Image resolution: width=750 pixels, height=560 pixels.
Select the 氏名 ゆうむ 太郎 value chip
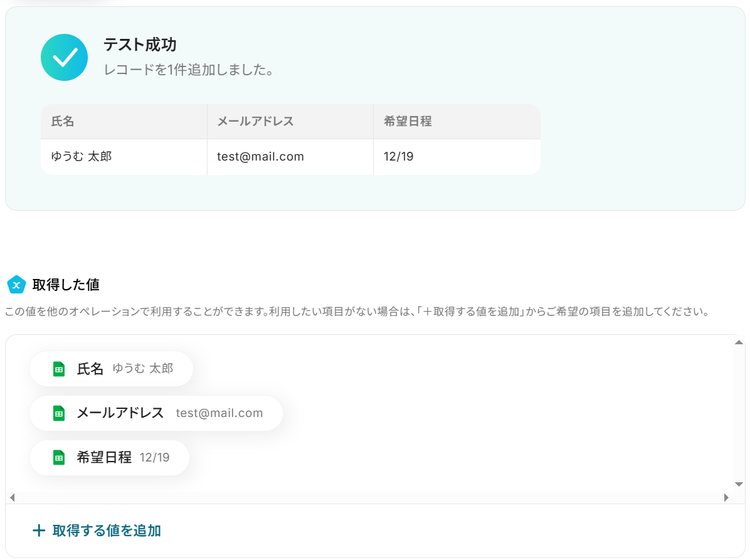coord(112,369)
